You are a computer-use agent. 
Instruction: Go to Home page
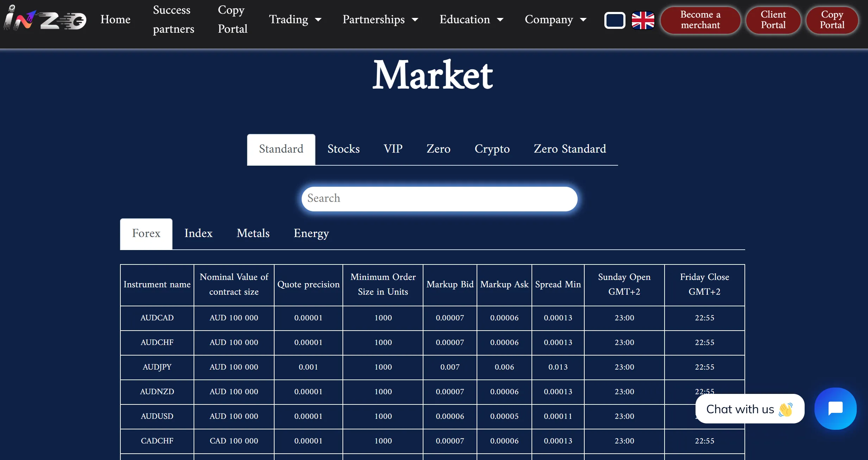pos(115,19)
